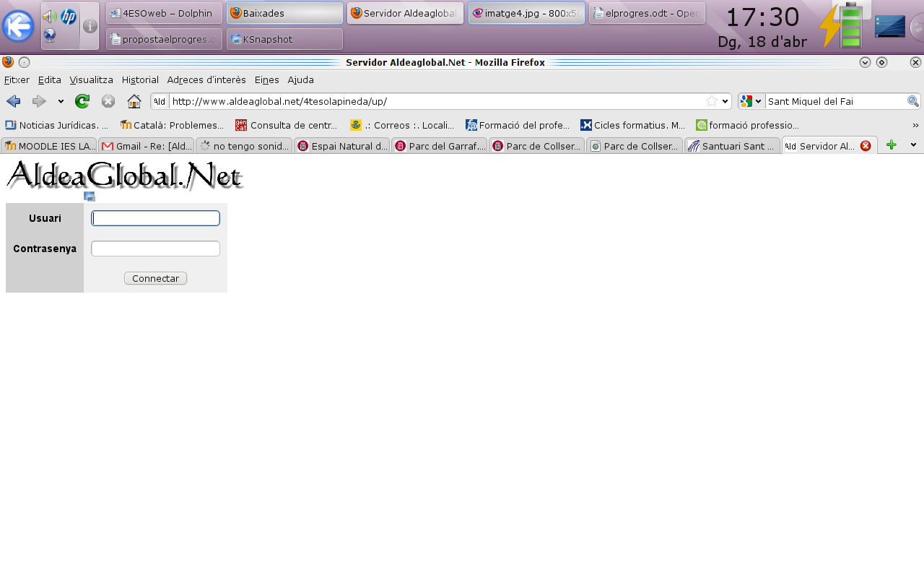List all tabs dropdown arrow

click(913, 145)
